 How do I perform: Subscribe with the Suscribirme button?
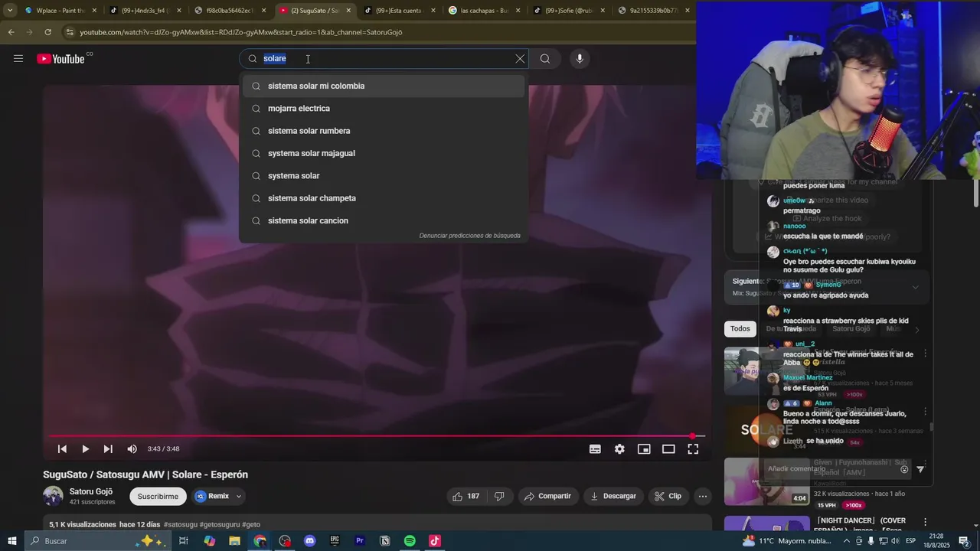coord(158,497)
